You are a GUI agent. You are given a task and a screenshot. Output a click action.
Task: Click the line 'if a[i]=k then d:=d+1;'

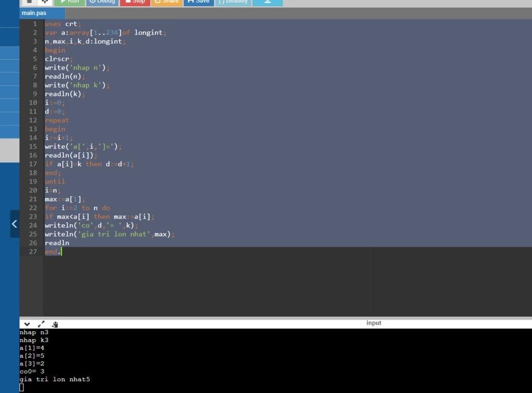point(89,164)
